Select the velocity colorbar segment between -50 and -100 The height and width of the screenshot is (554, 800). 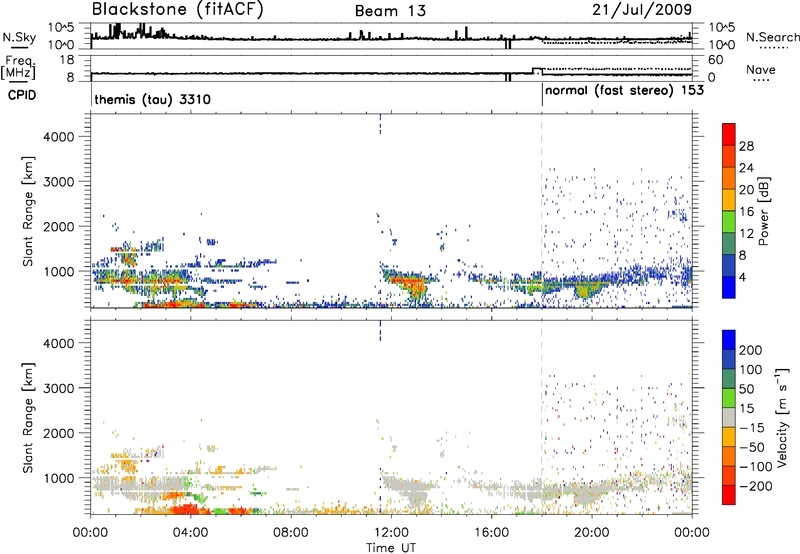(x=729, y=456)
